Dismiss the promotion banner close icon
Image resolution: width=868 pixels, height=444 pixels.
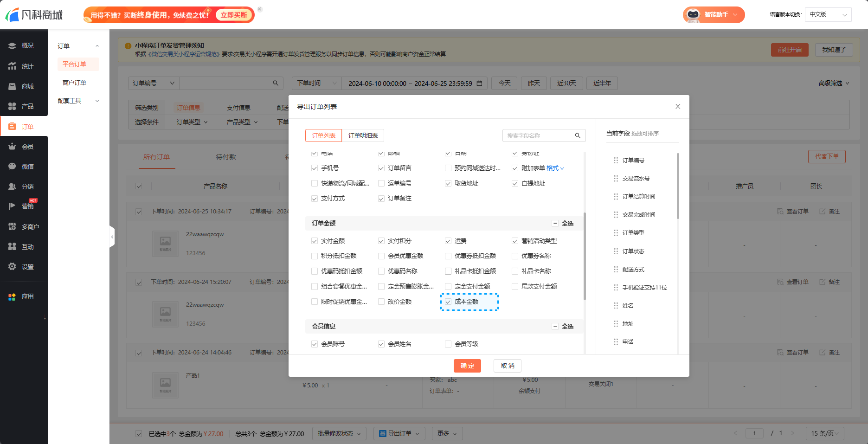tap(260, 9)
